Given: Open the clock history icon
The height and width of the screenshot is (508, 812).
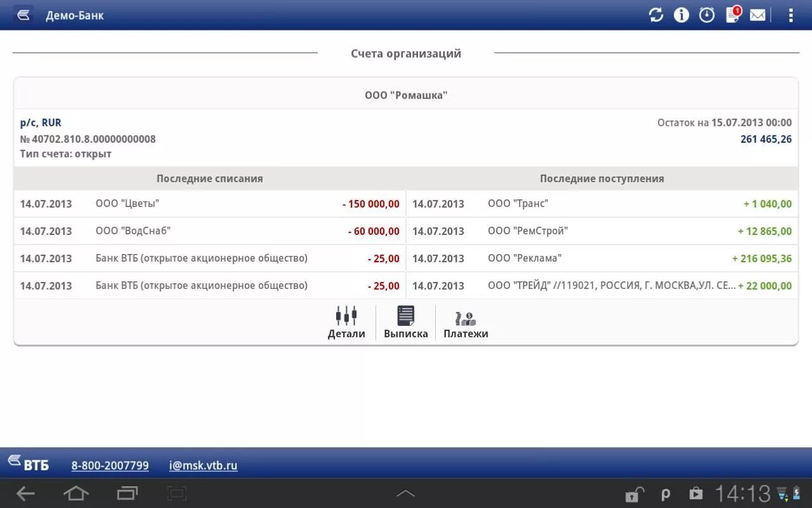Looking at the screenshot, I should click(x=707, y=15).
